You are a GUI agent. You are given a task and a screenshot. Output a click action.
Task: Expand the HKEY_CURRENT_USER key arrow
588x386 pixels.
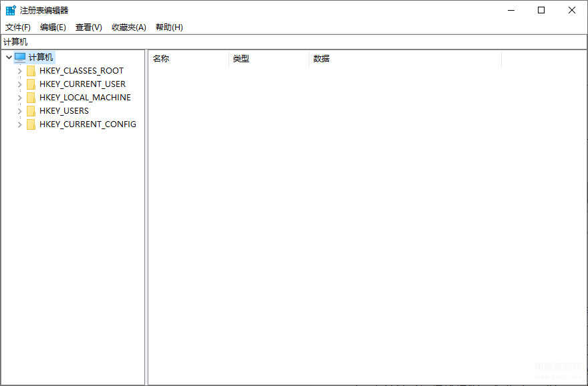coord(20,84)
